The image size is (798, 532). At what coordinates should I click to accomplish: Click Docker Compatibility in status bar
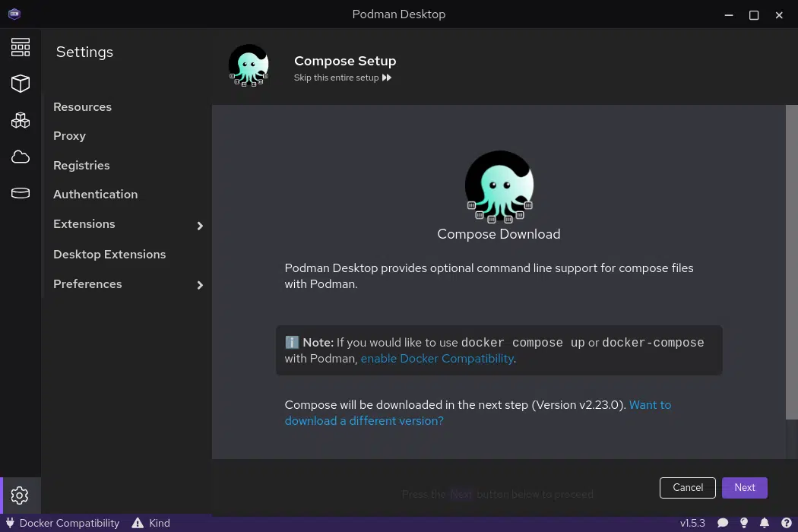tap(69, 523)
